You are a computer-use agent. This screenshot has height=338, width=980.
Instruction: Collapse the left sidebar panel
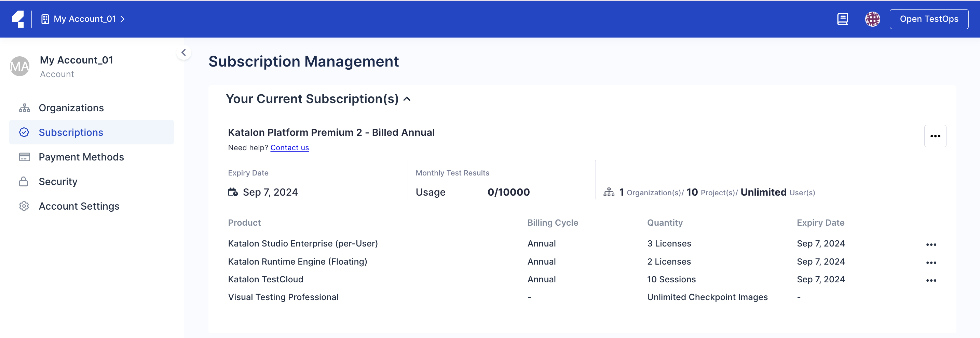184,53
